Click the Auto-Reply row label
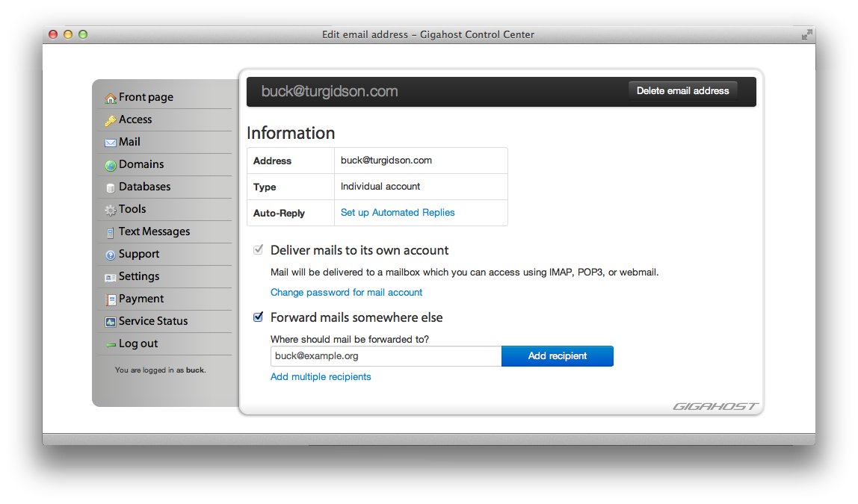The image size is (858, 504). [x=279, y=214]
